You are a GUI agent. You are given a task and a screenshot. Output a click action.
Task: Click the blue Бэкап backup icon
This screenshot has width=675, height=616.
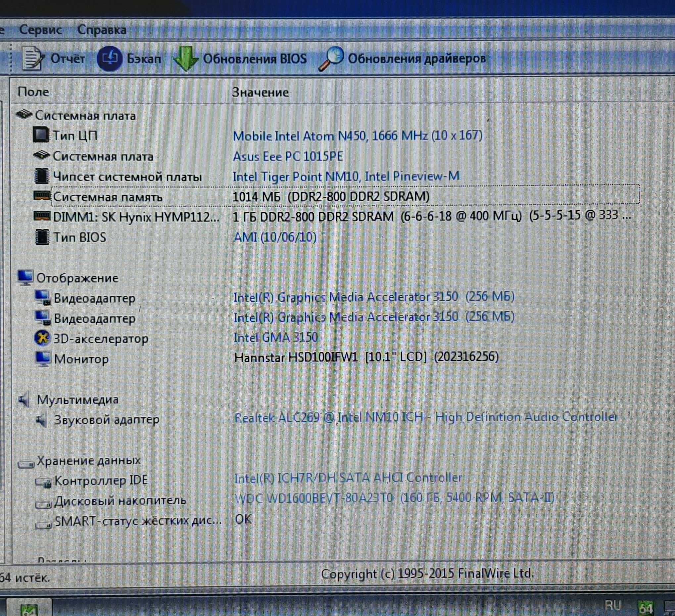[x=110, y=59]
